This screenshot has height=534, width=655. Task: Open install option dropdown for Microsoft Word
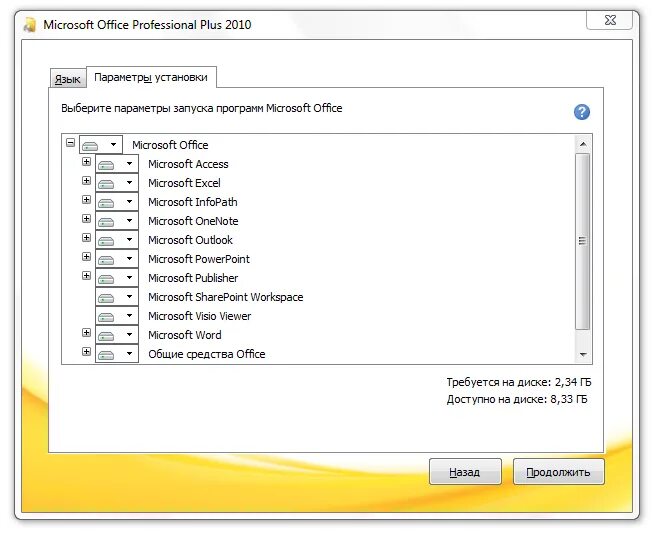pyautogui.click(x=117, y=335)
